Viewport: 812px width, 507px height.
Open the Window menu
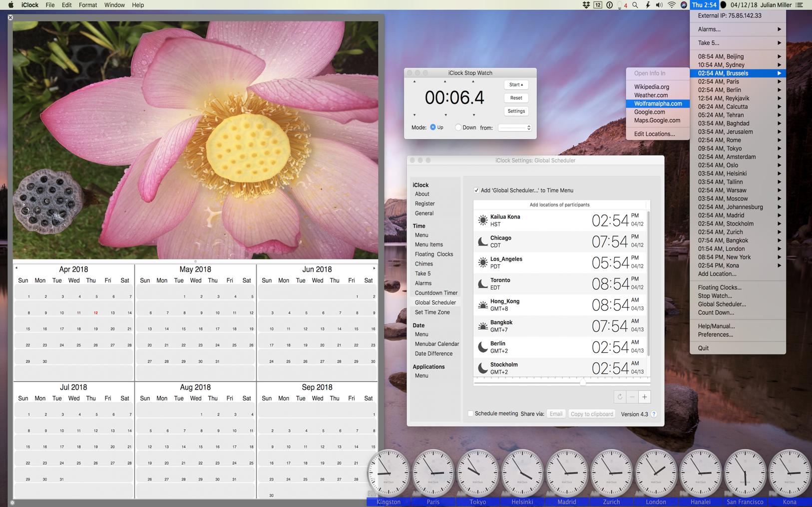(x=114, y=5)
